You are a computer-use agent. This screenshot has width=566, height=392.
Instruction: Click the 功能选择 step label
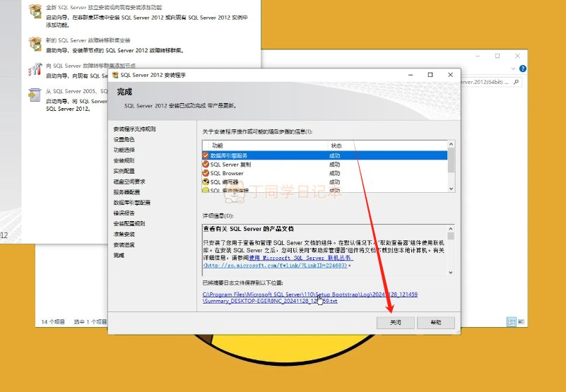point(124,150)
